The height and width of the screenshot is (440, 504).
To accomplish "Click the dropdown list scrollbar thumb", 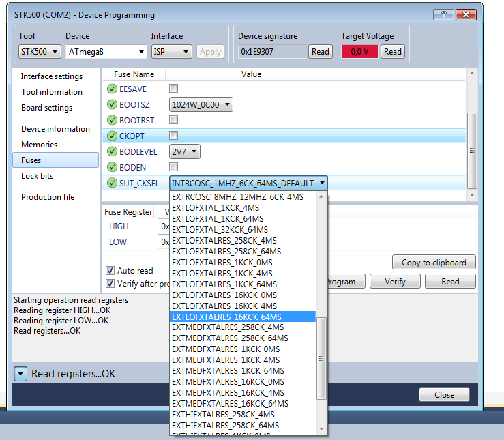I will (321, 358).
